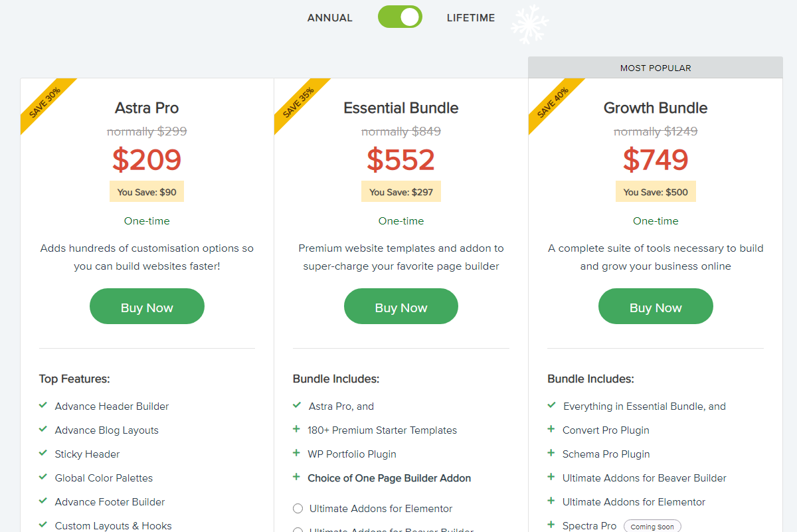Viewport: 797px width, 532px height.
Task: Click the Save 35% corner ribbon
Action: point(299,103)
